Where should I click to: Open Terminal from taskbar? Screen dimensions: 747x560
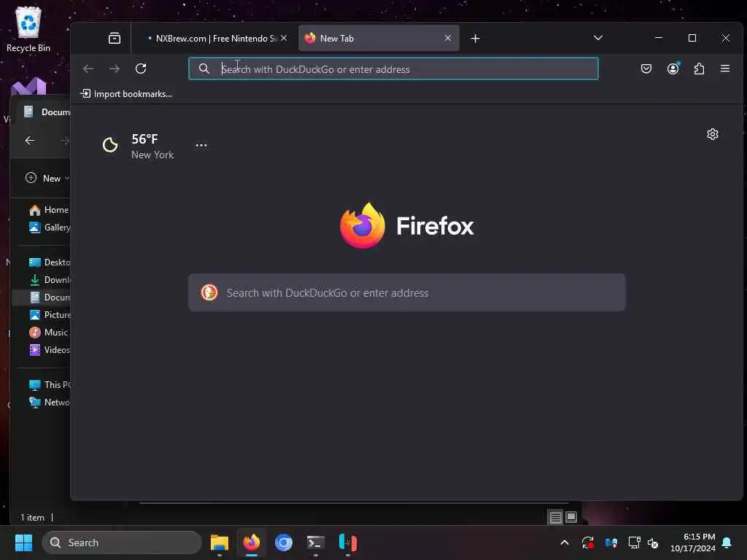(x=315, y=542)
